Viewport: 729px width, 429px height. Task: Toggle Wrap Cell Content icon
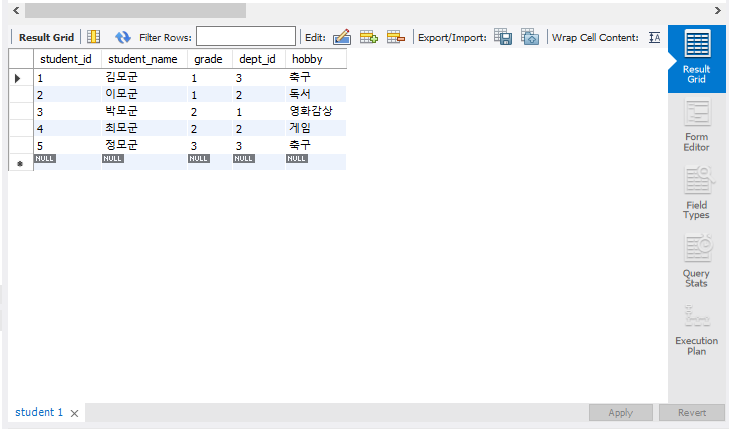[655, 38]
